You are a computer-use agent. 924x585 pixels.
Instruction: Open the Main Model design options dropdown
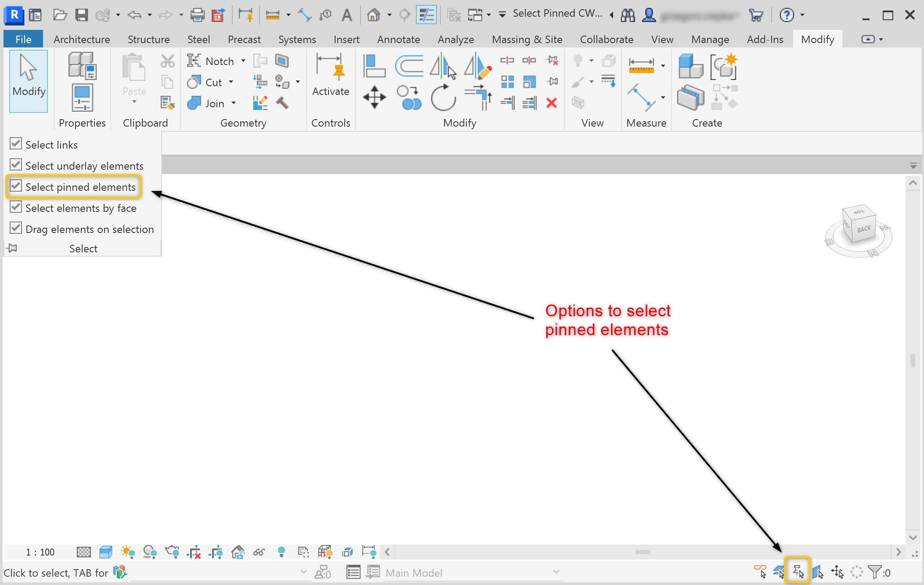[x=556, y=572]
